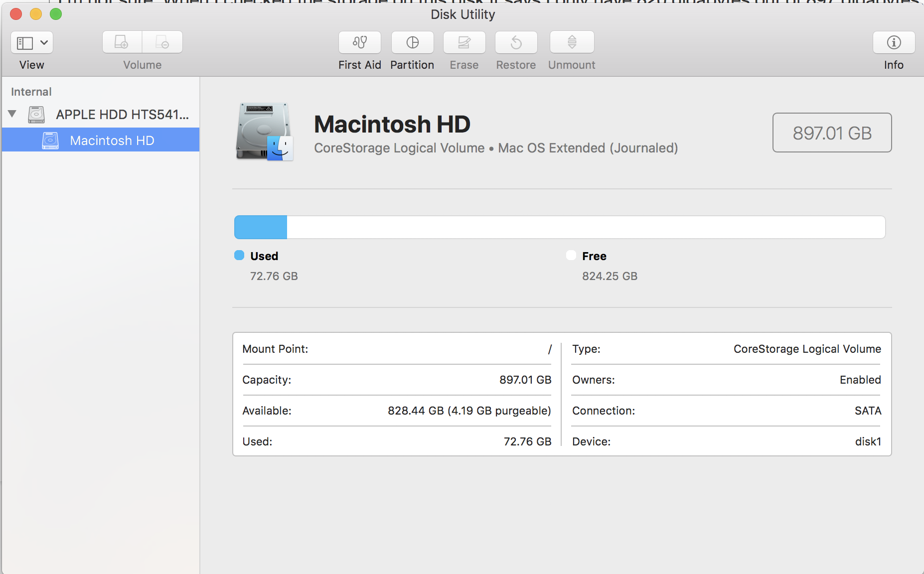
Task: Close the Disk Utility window
Action: tap(16, 14)
